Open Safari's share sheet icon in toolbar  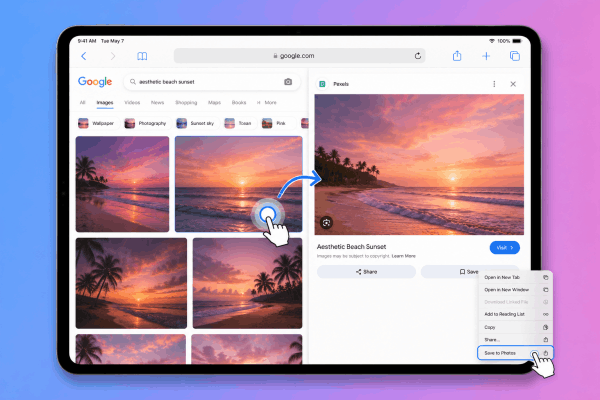(x=457, y=56)
